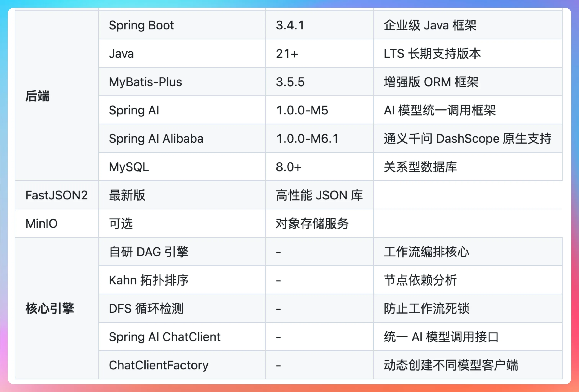Click the MyBatis-Plus cell
This screenshot has width=579, height=392.
(x=145, y=82)
